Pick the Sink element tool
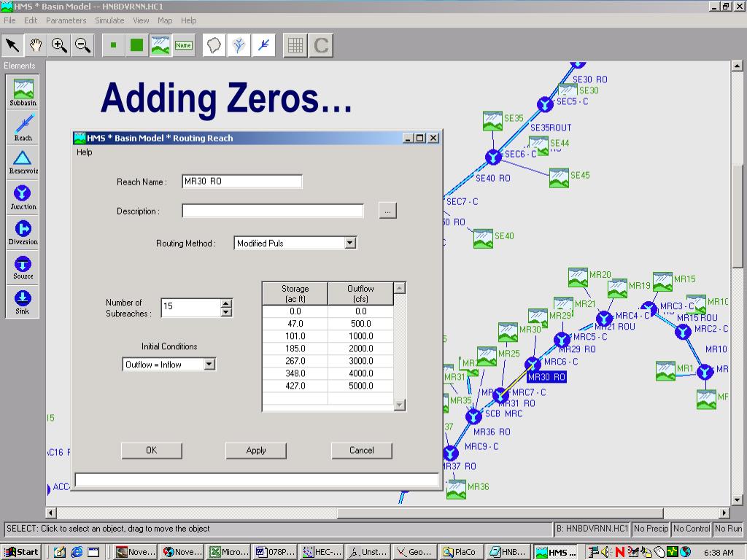 23,302
